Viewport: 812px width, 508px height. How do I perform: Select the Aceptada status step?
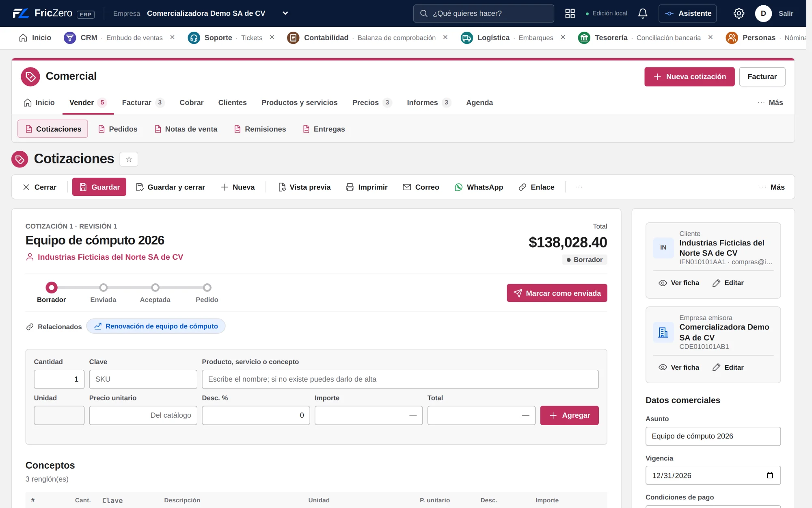(155, 293)
